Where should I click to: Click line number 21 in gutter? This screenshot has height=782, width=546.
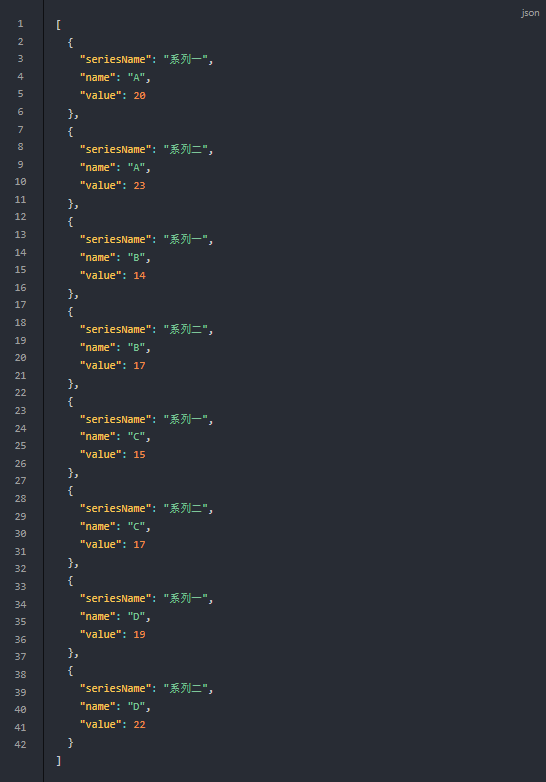click(20, 375)
